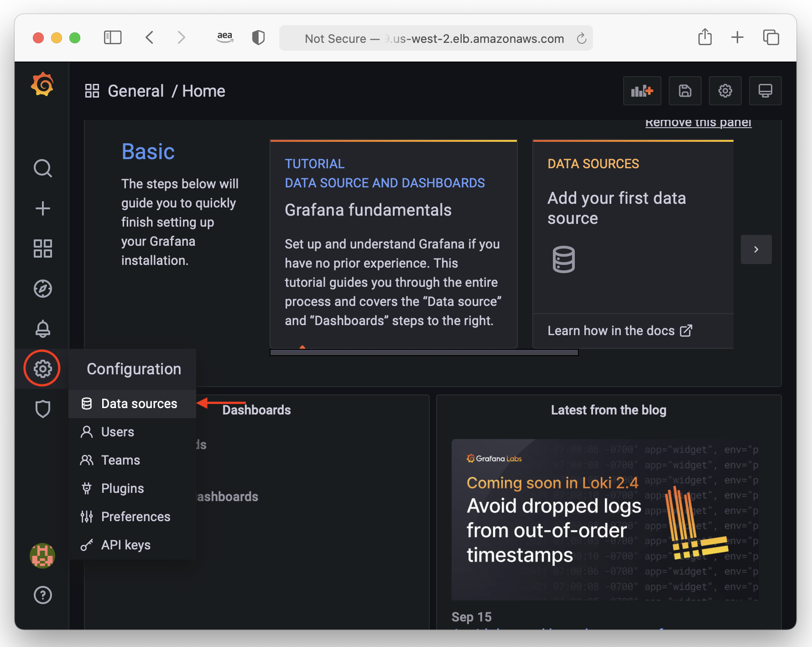Click the Basic heading text

tap(148, 151)
